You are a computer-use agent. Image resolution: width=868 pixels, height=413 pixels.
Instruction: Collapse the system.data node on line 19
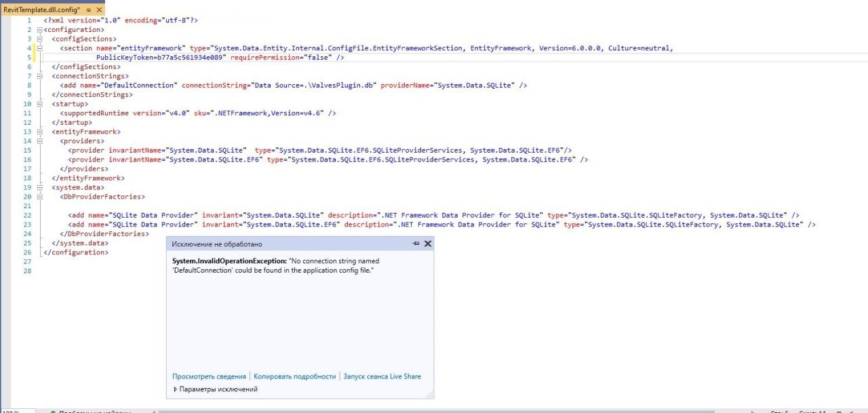39,187
